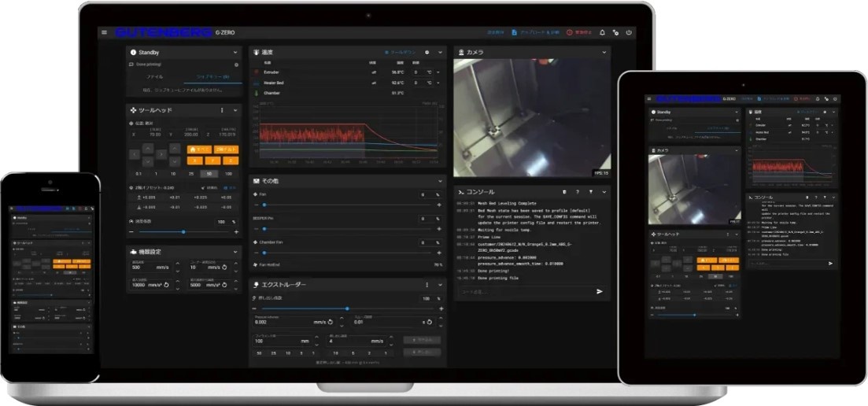Open the ツールヘッド three-dot menu on laptop
Screen dimensions: 868x406
222,110
